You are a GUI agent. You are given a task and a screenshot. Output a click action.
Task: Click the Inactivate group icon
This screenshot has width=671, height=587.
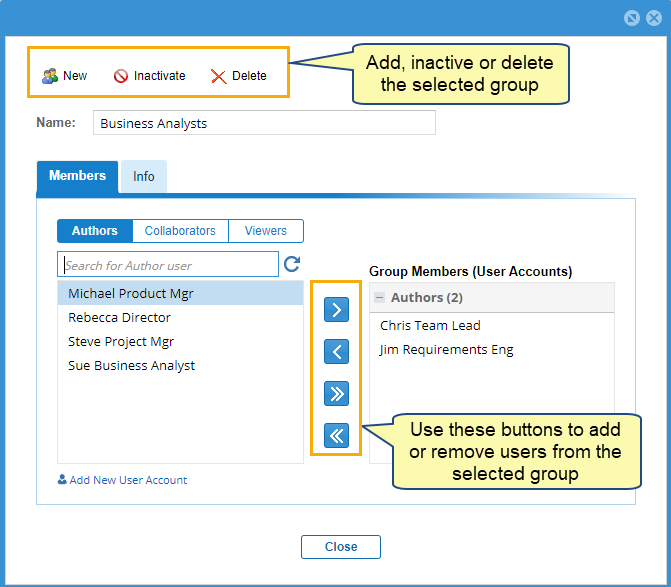[x=121, y=76]
